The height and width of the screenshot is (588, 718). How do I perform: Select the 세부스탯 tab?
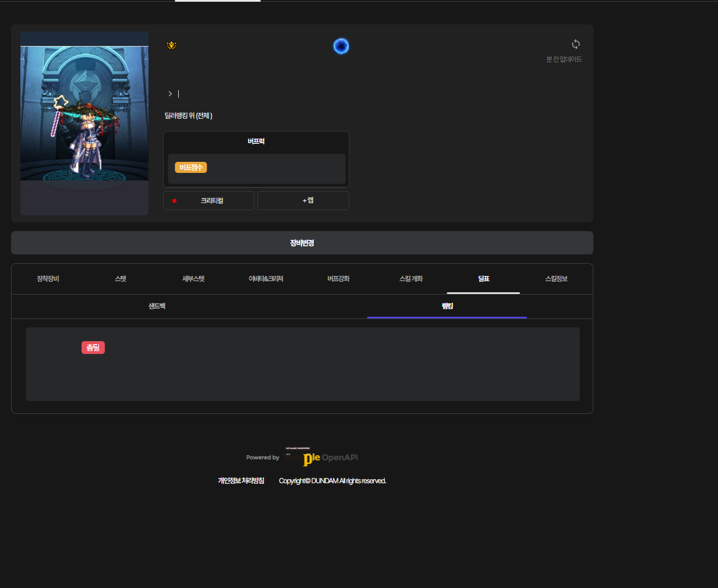tap(193, 279)
